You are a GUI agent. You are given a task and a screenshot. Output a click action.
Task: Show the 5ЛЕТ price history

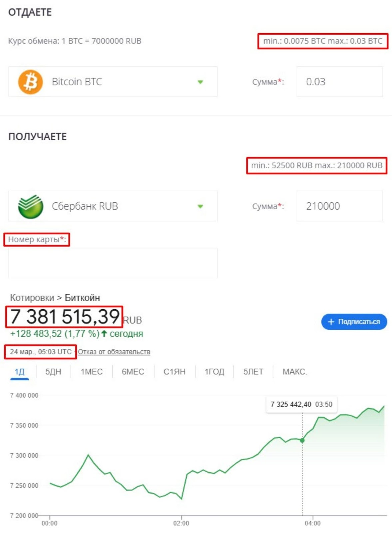(x=253, y=372)
